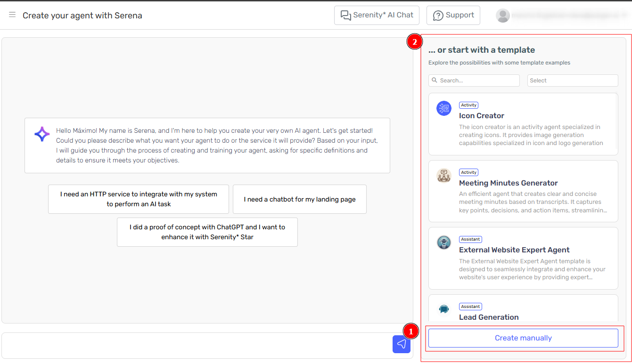Click the Serena sparkle star logo

coord(42,134)
